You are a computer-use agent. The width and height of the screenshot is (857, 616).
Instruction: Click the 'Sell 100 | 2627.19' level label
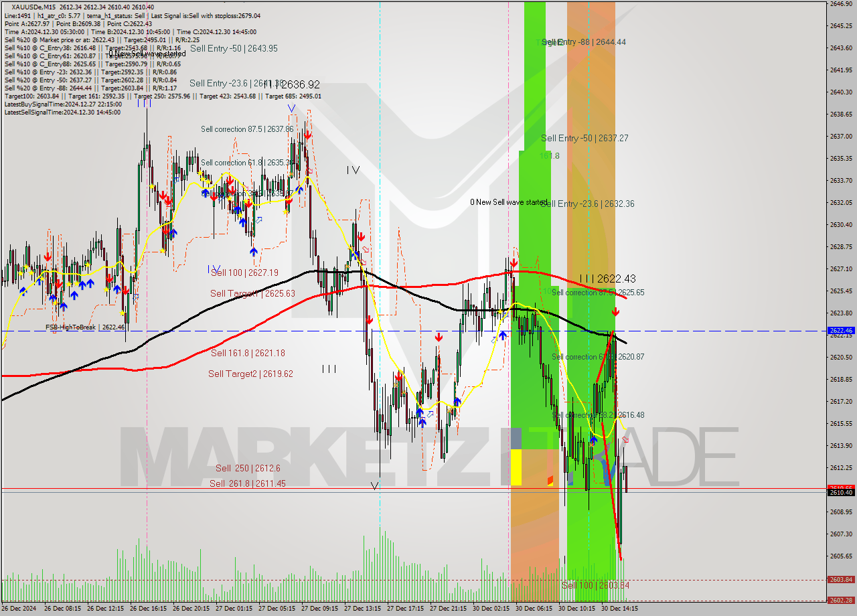click(244, 273)
